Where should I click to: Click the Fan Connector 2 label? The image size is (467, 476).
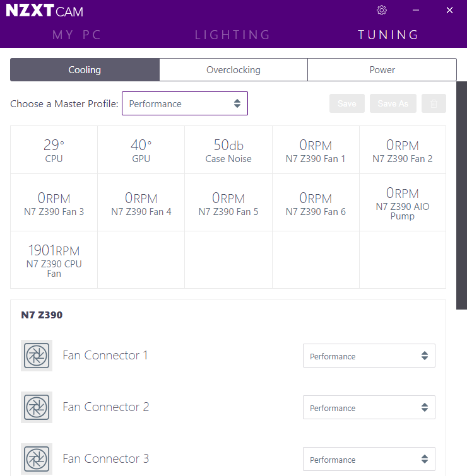(x=106, y=407)
